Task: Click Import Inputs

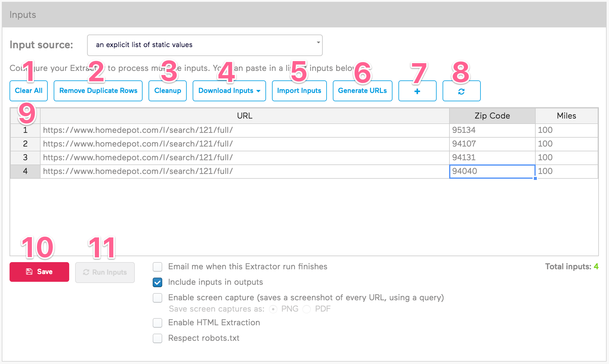Action: [x=299, y=91]
